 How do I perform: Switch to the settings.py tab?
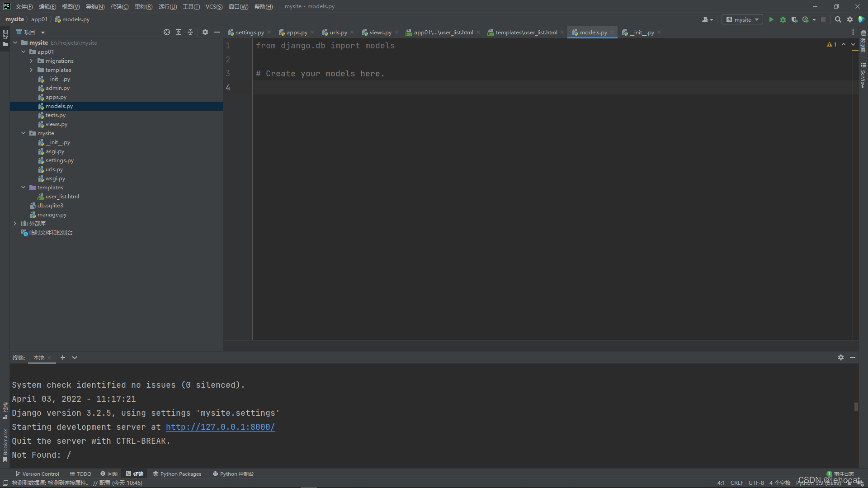point(249,33)
